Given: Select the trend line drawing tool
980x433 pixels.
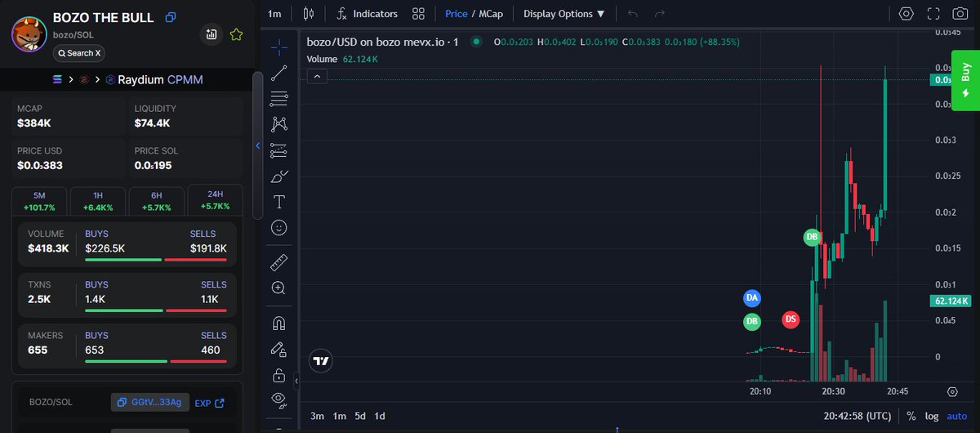Looking at the screenshot, I should [x=279, y=73].
